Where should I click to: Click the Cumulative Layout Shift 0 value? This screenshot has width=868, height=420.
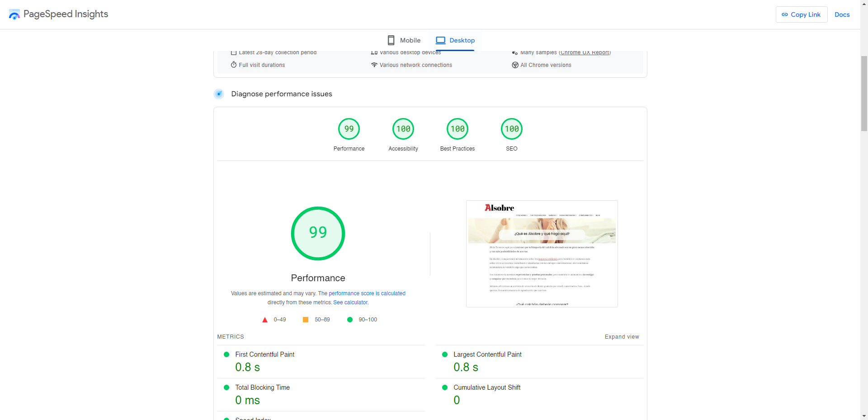pos(457,400)
